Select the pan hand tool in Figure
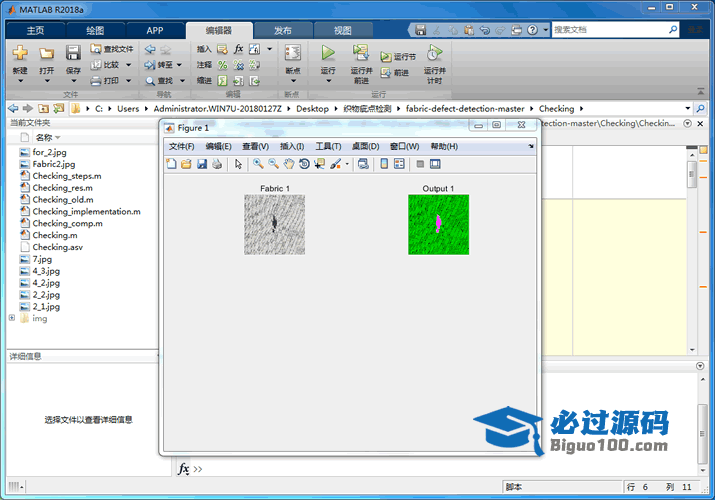 coord(287,164)
